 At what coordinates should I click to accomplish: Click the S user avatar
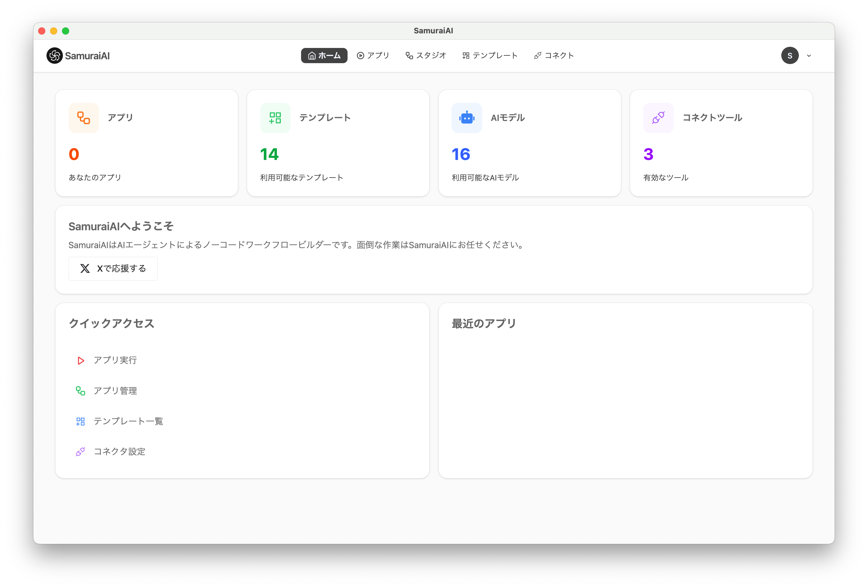pyautogui.click(x=790, y=56)
